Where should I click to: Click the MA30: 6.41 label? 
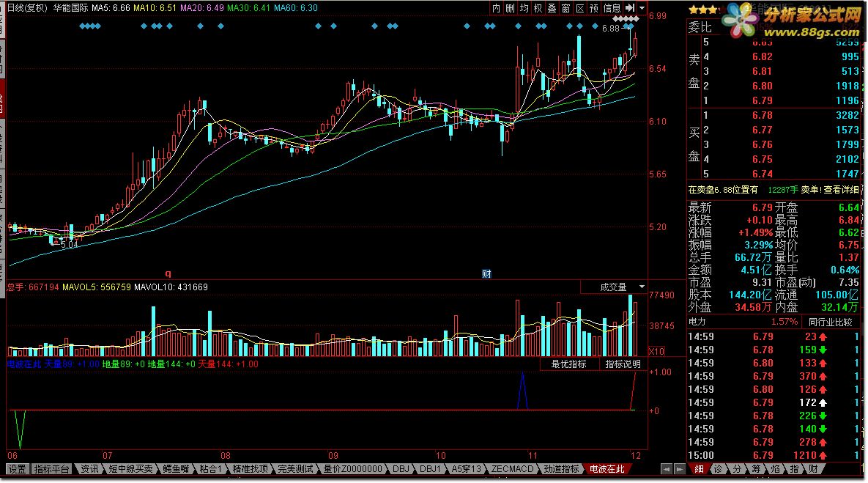(x=249, y=8)
